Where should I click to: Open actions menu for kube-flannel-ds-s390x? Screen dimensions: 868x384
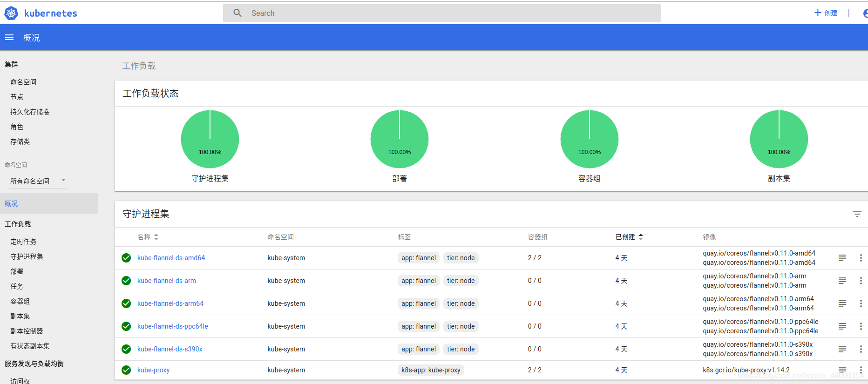(x=861, y=349)
